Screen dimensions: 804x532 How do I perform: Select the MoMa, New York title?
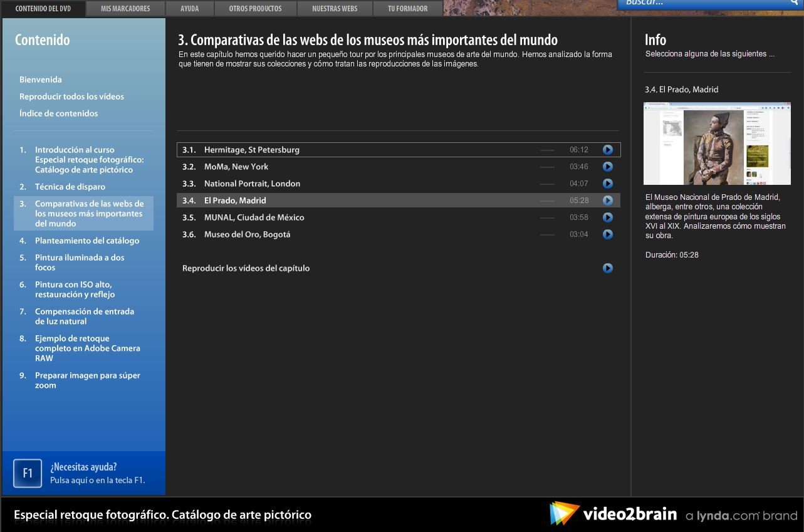coord(236,167)
